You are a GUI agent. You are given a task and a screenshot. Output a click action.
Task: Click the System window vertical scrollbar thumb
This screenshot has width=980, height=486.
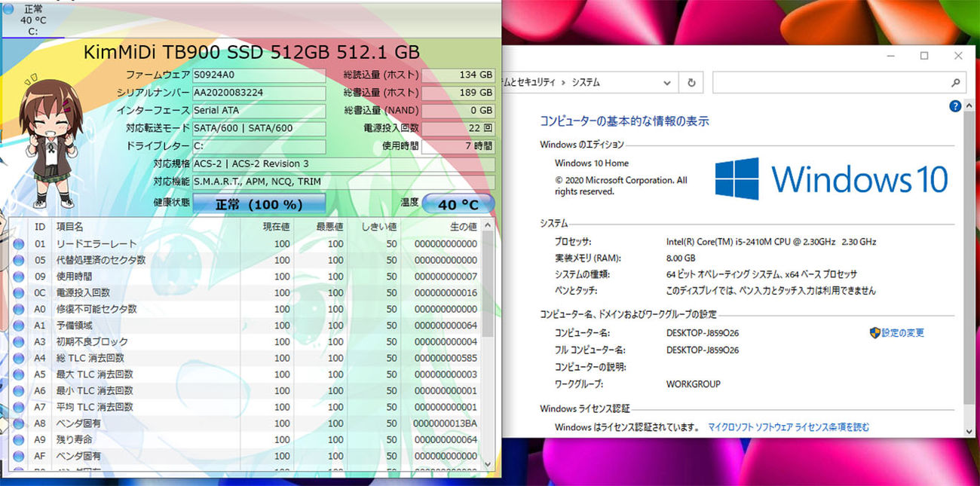(x=968, y=258)
